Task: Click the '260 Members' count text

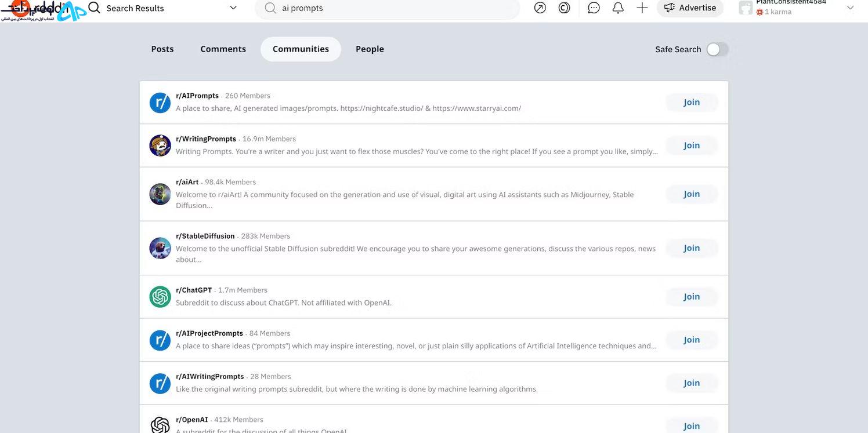Action: [248, 96]
